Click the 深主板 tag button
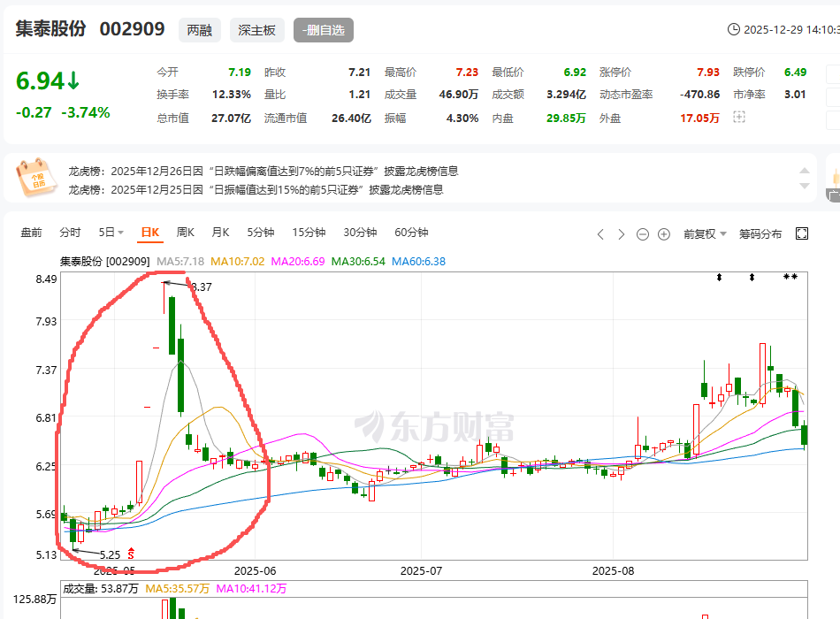 tap(256, 30)
